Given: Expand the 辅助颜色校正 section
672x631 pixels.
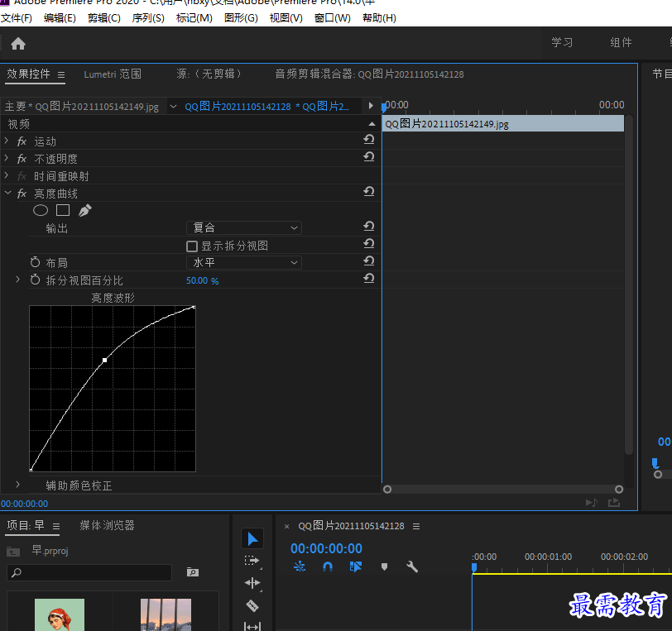Looking at the screenshot, I should (x=17, y=485).
